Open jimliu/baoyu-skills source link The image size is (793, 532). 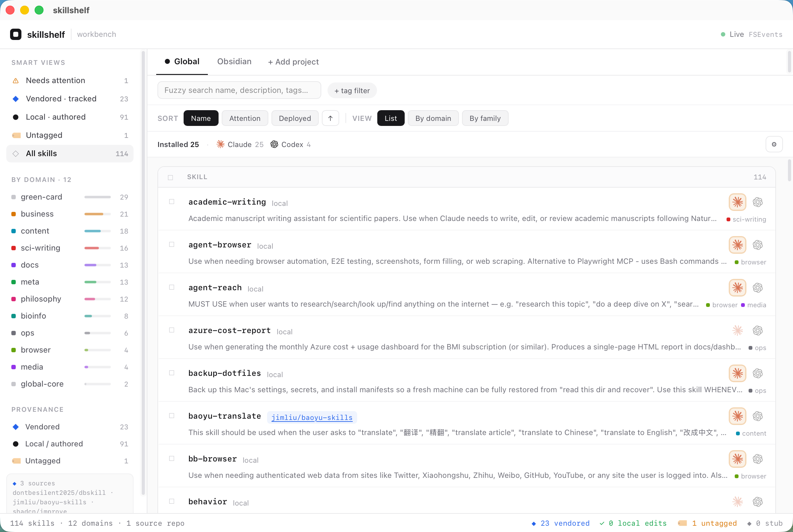point(312,417)
